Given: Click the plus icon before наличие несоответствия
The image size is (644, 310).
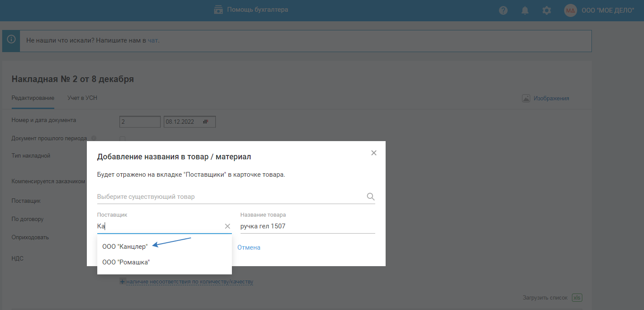Looking at the screenshot, I should 122,281.
